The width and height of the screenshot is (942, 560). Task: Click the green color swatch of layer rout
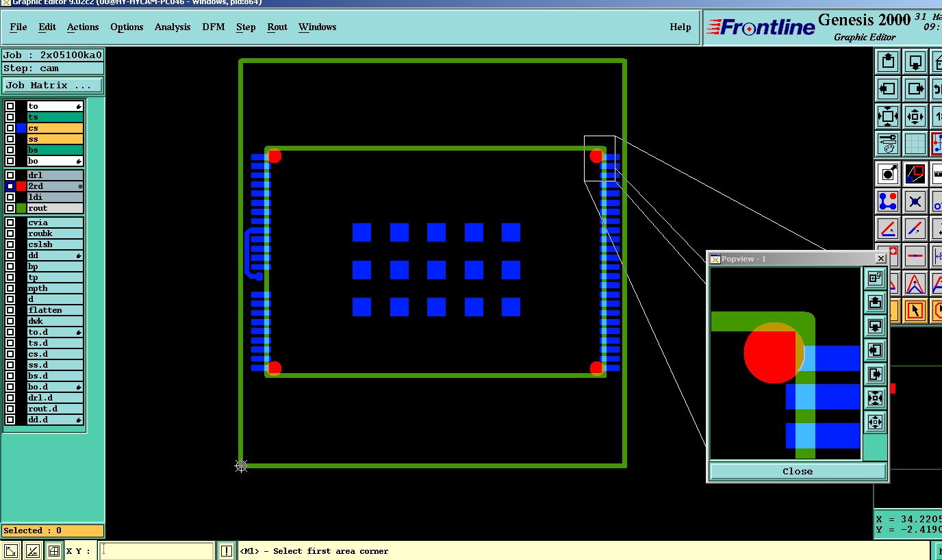pos(21,208)
